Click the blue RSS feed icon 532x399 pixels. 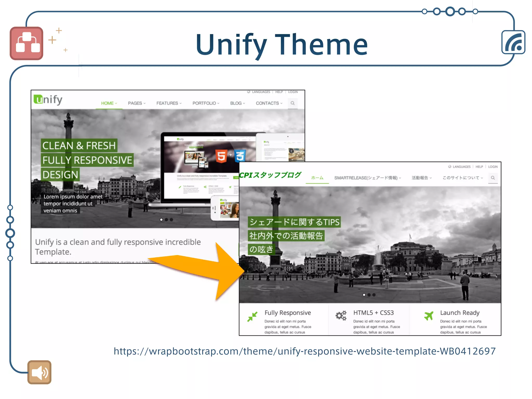(x=513, y=42)
